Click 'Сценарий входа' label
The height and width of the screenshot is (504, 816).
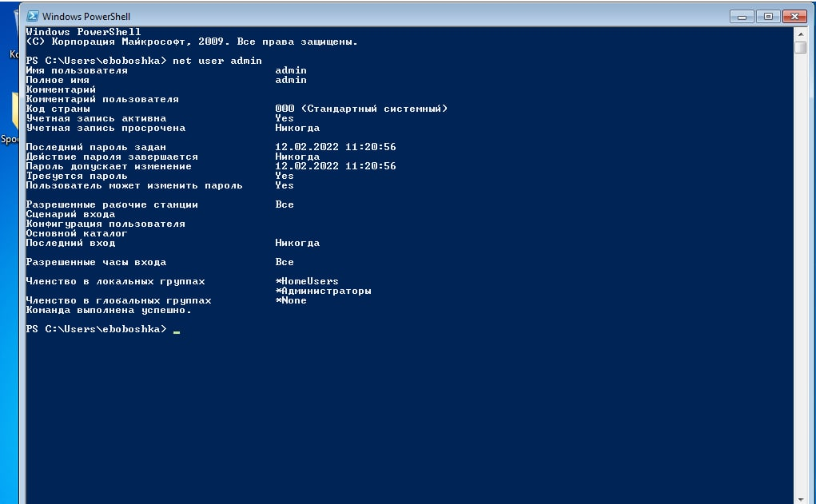tap(70, 214)
